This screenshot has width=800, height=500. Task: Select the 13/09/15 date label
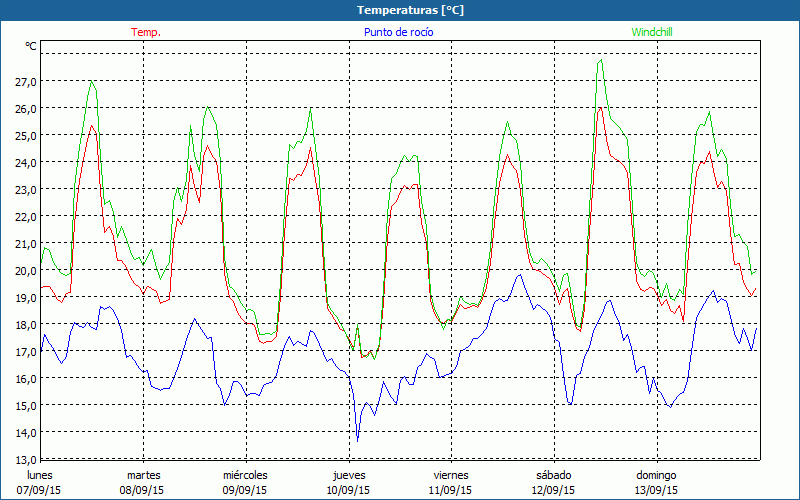click(657, 490)
